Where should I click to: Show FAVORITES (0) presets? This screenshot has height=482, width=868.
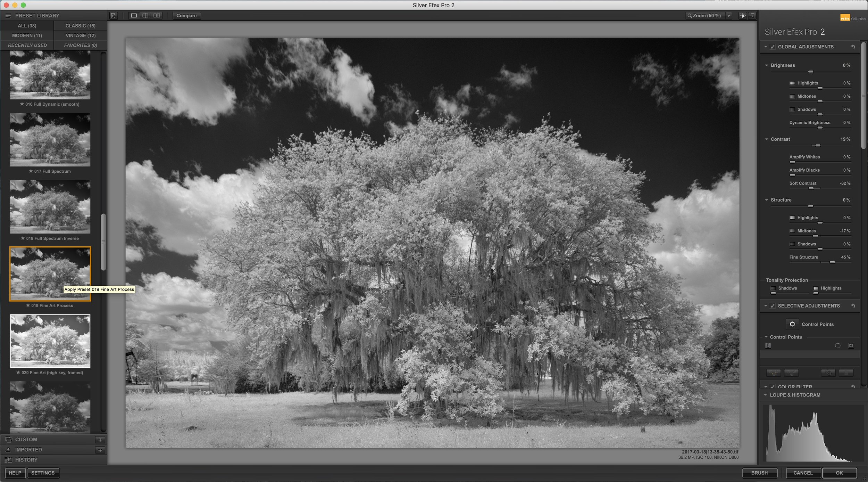(x=81, y=45)
